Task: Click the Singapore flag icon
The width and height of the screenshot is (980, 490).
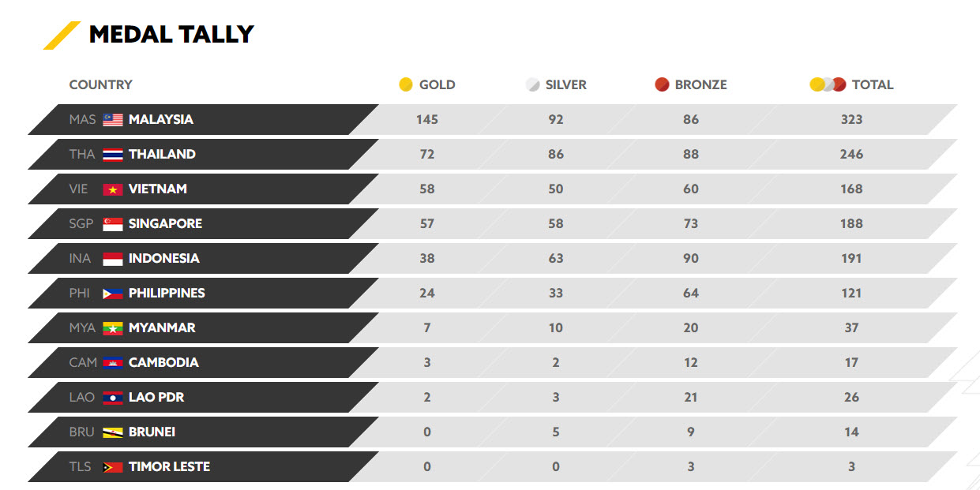Action: [113, 224]
